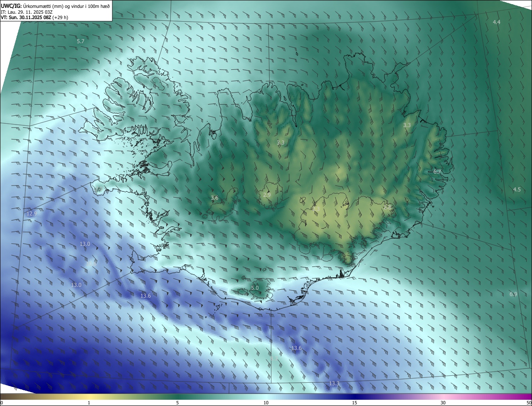The image size is (532, 406).
Task: Click the 4.4 value label on the map
Action: (496, 22)
